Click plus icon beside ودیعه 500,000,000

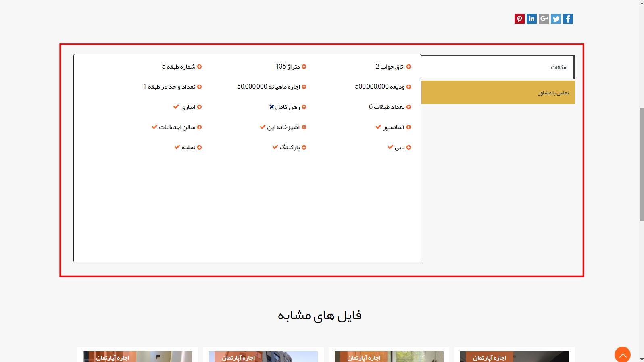[408, 87]
